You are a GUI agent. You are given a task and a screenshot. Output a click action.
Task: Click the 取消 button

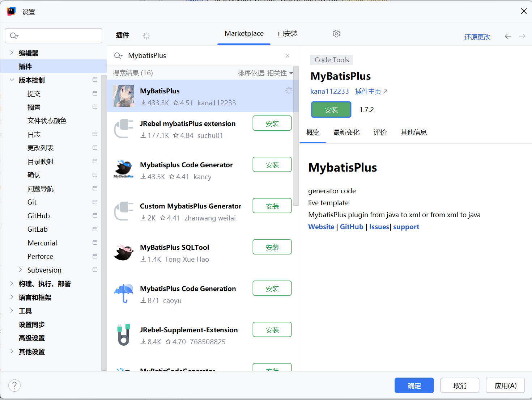click(x=460, y=386)
